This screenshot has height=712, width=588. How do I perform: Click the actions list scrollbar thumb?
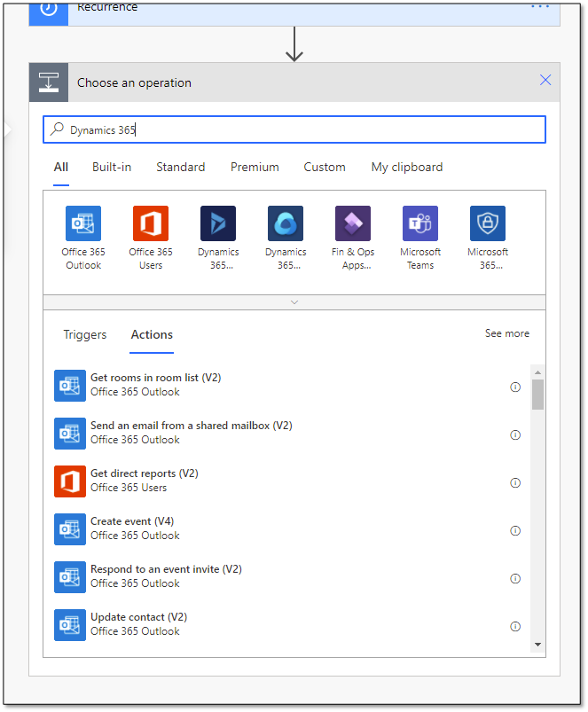point(538,395)
